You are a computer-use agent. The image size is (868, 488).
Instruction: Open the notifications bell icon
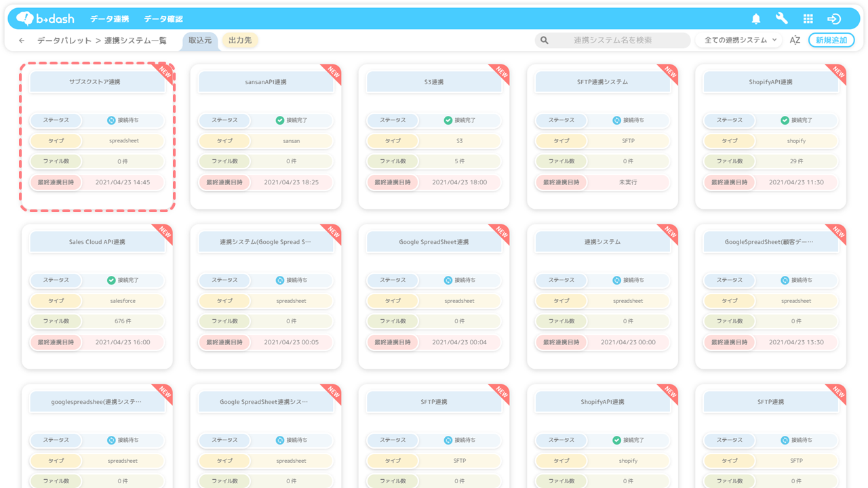pyautogui.click(x=756, y=19)
